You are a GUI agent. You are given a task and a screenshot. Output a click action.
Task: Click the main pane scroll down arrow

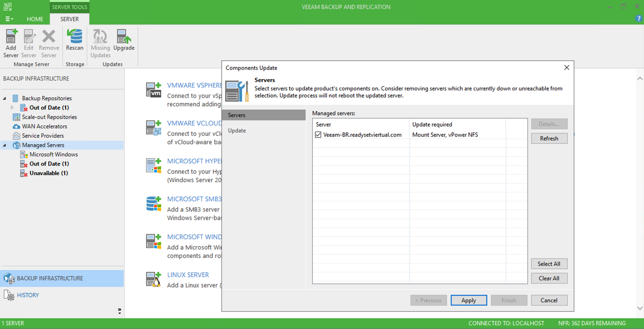coord(640,308)
